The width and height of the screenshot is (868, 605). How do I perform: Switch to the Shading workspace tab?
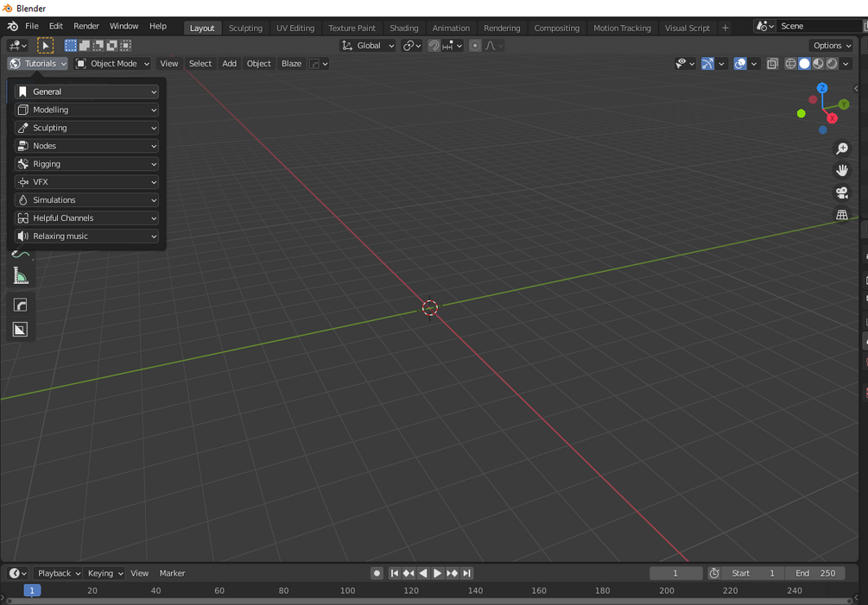404,28
